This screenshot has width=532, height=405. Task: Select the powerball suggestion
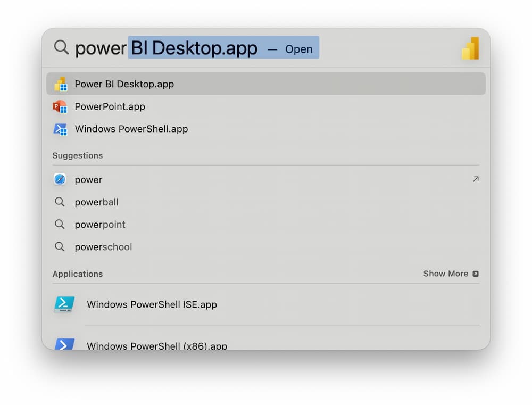pos(96,202)
